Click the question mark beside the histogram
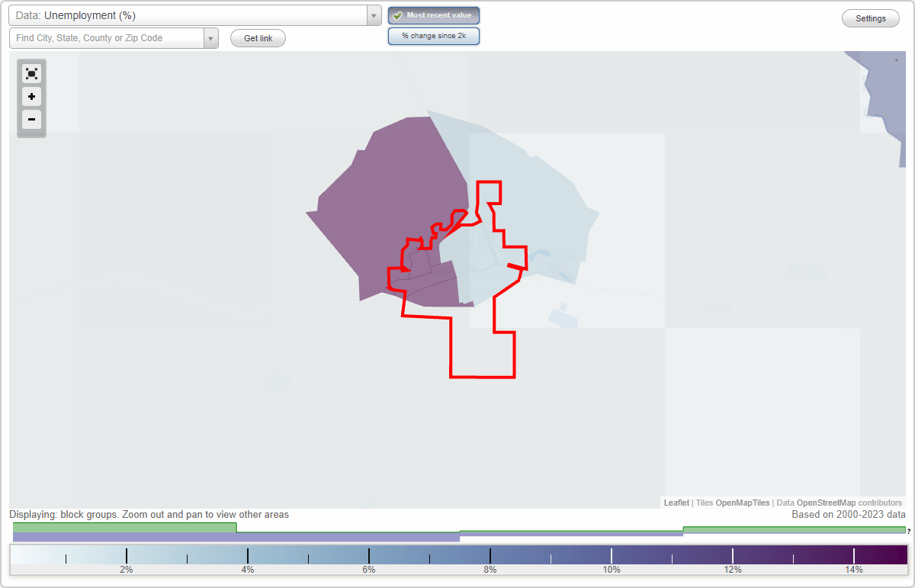The height and width of the screenshot is (588, 915). pyautogui.click(x=909, y=531)
